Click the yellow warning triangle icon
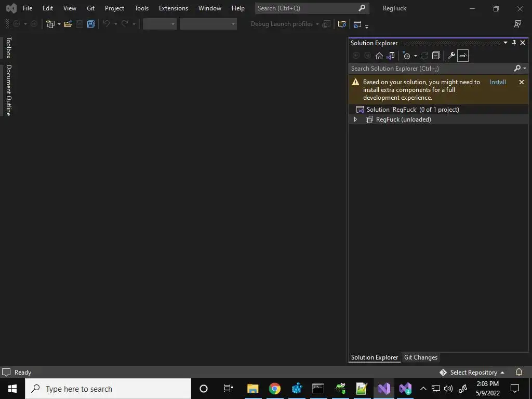 pos(355,82)
